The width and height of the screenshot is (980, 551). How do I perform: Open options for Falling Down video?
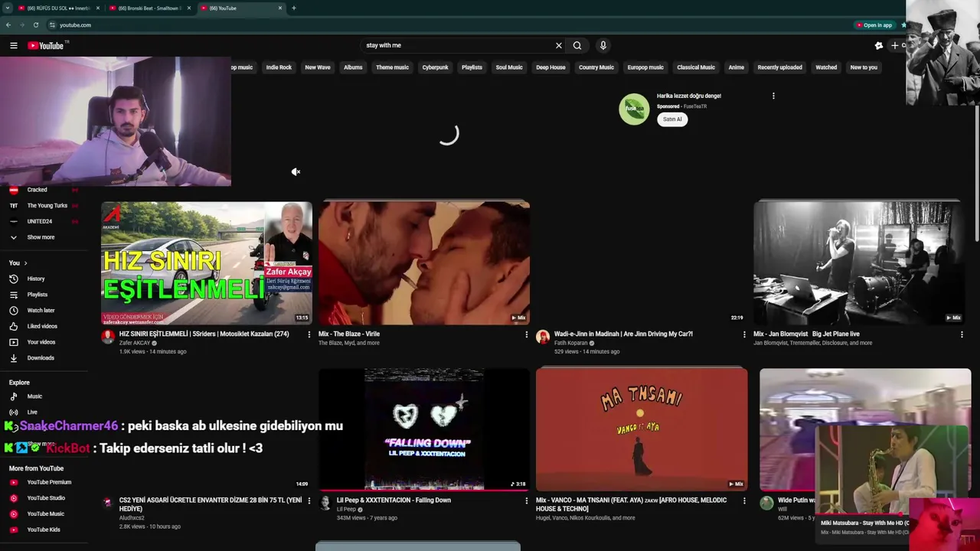[x=526, y=500]
